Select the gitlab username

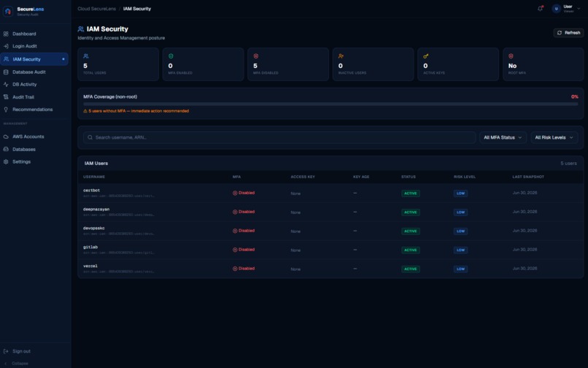90,247
